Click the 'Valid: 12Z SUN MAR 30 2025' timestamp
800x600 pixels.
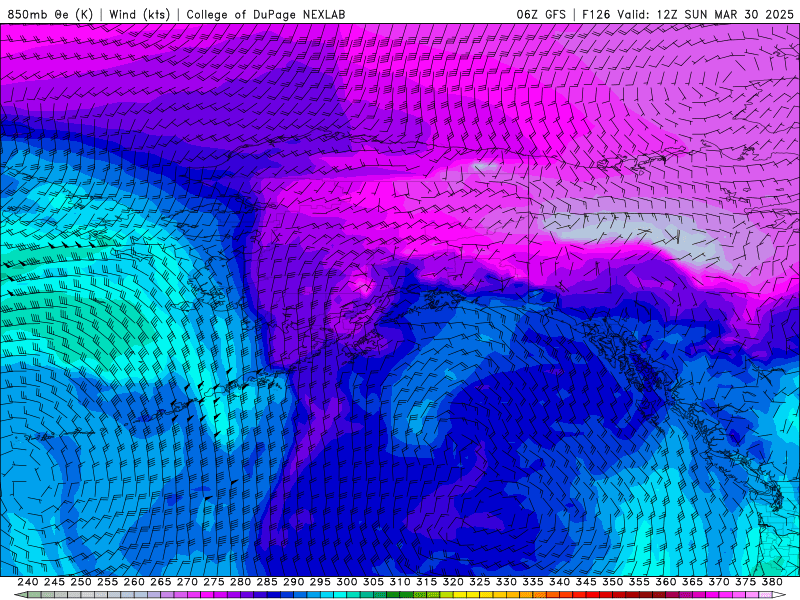tap(706, 14)
